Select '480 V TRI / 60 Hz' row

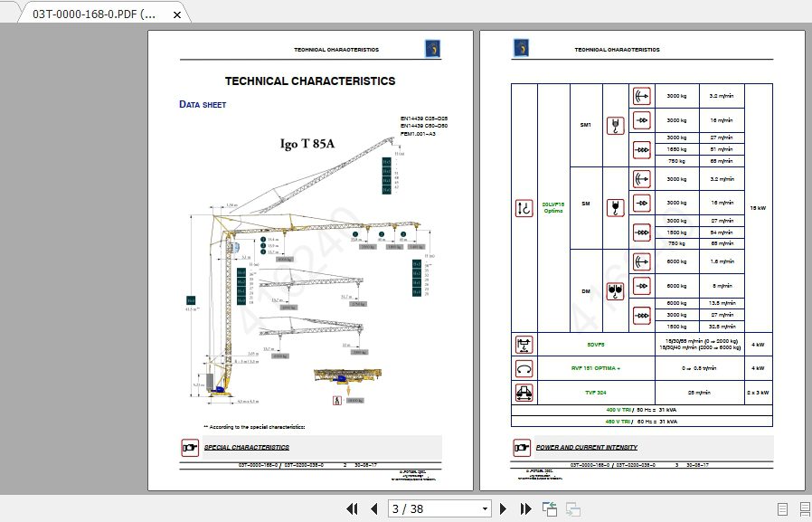coord(642,422)
